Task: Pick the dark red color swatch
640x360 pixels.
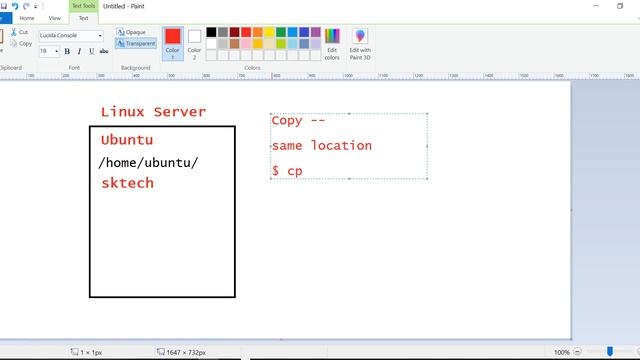Action: pyautogui.click(x=235, y=32)
